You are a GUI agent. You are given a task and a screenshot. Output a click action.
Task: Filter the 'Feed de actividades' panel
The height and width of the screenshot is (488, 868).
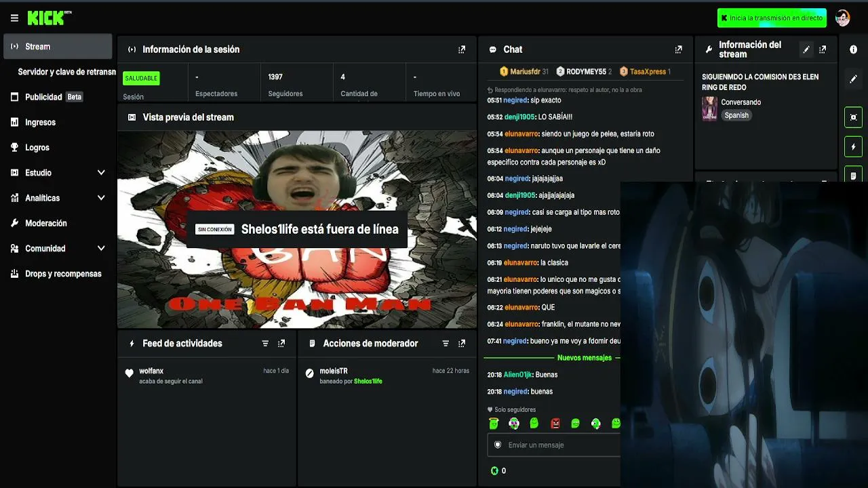click(x=265, y=344)
